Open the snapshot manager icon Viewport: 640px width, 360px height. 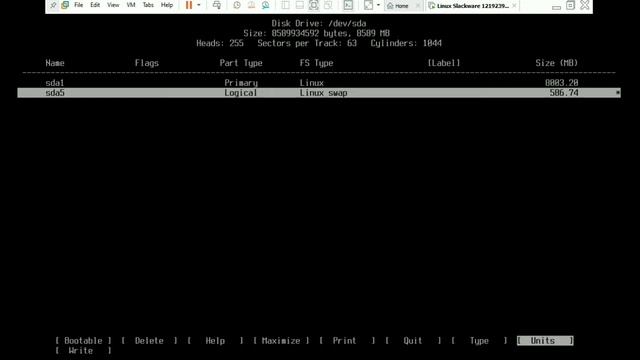[266, 5]
